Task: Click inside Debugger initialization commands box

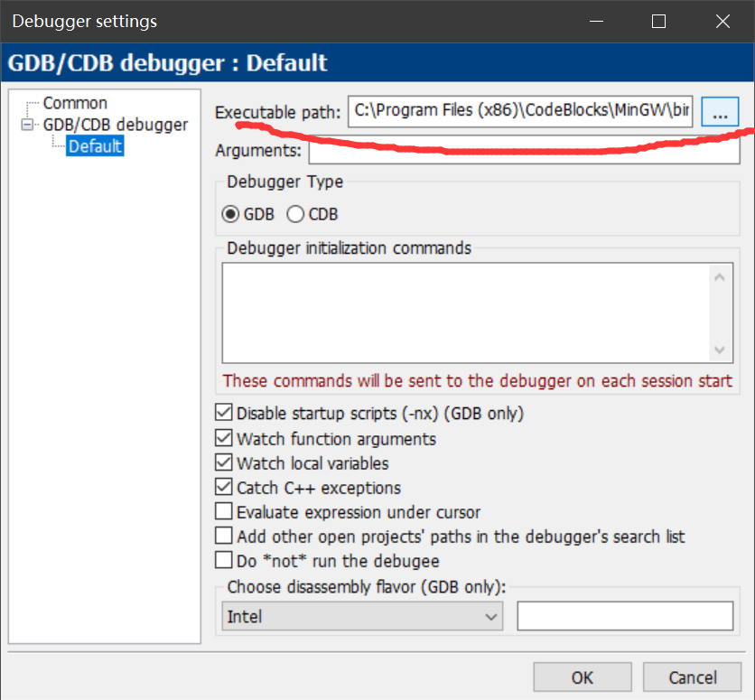Action: [465, 313]
